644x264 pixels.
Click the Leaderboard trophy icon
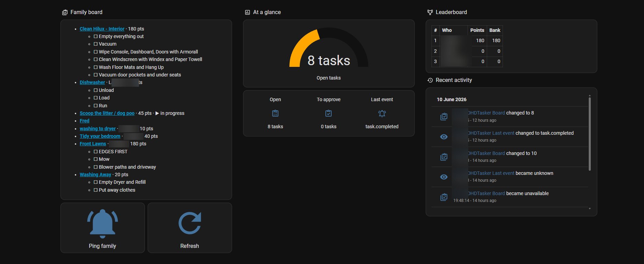[430, 12]
